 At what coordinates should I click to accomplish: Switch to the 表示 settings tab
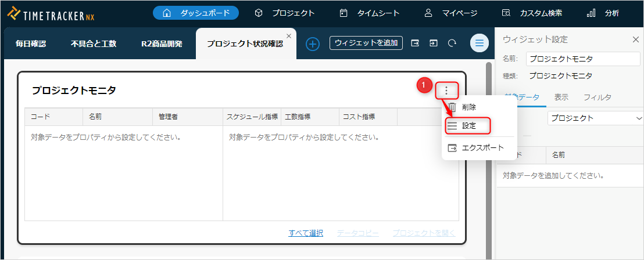pos(561,98)
